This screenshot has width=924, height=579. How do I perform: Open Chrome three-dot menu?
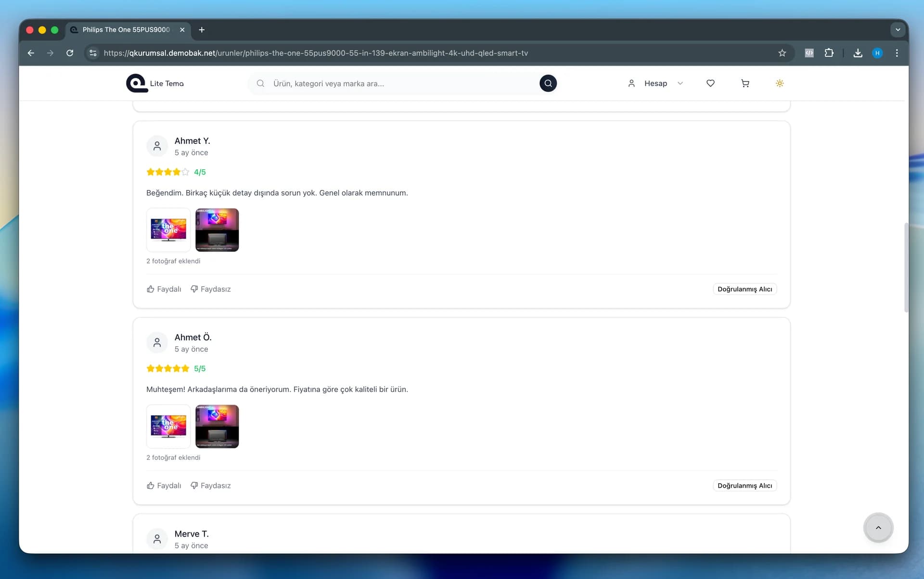pos(897,53)
